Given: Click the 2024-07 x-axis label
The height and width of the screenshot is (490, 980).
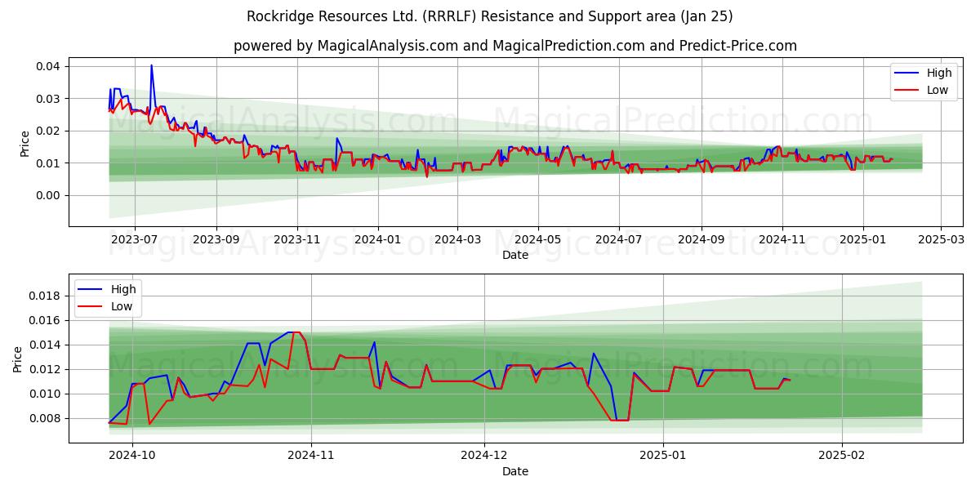Looking at the screenshot, I should click(619, 240).
